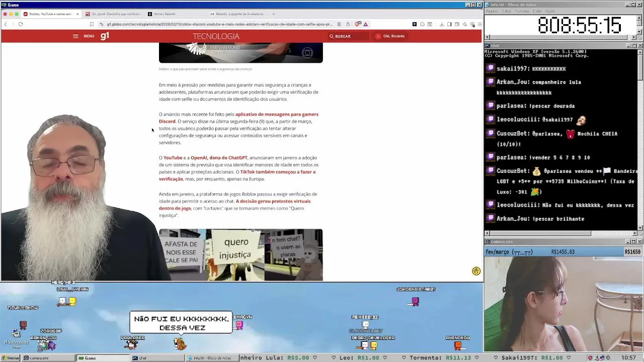This screenshot has height=362, width=644.
Task: Click the extensions puzzle icon in toolbar
Action: point(422,24)
